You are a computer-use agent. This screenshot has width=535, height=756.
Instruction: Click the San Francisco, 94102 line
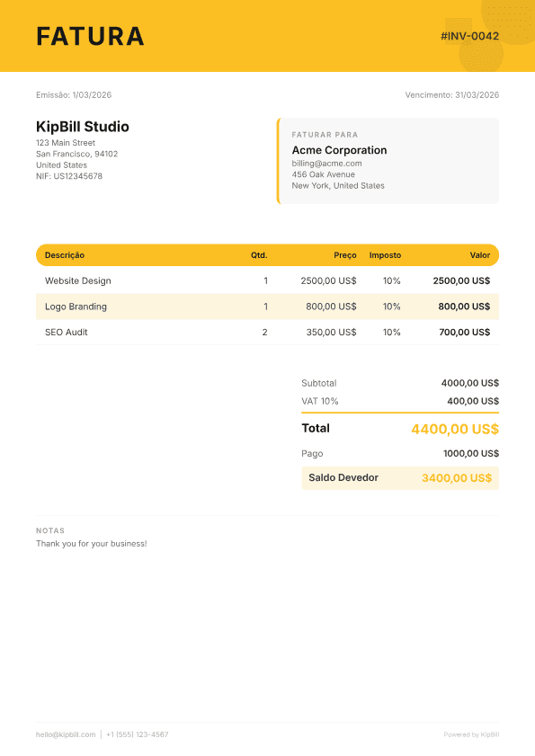pos(76,154)
